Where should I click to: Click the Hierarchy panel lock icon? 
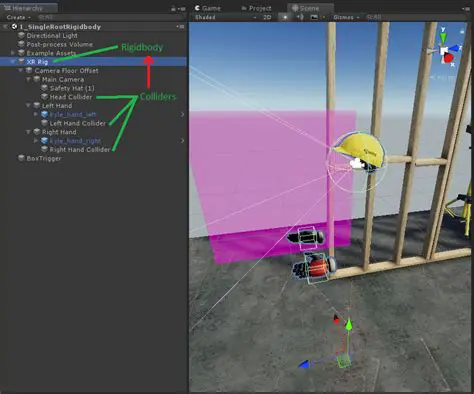click(x=173, y=9)
